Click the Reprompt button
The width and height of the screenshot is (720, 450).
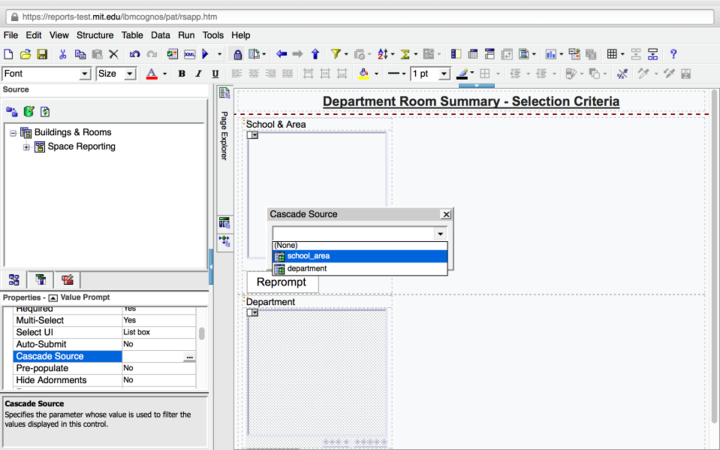click(281, 282)
